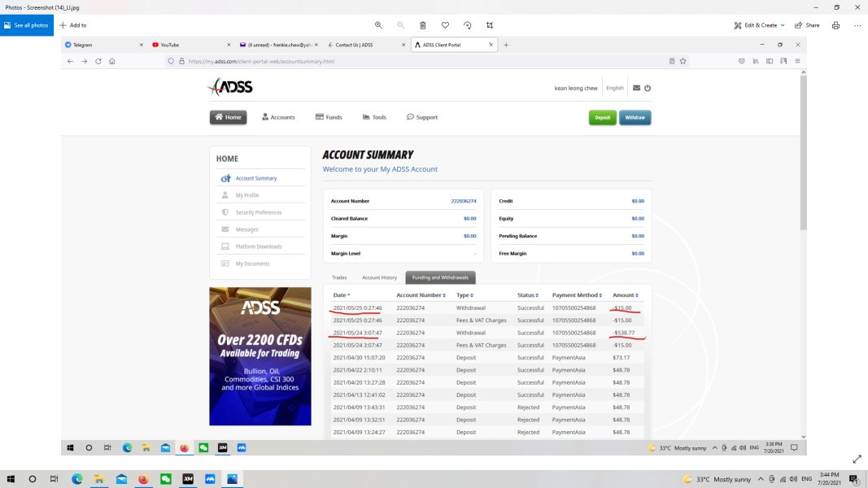868x488 pixels.
Task: Open Platform Downloads in the sidebar
Action: point(260,246)
